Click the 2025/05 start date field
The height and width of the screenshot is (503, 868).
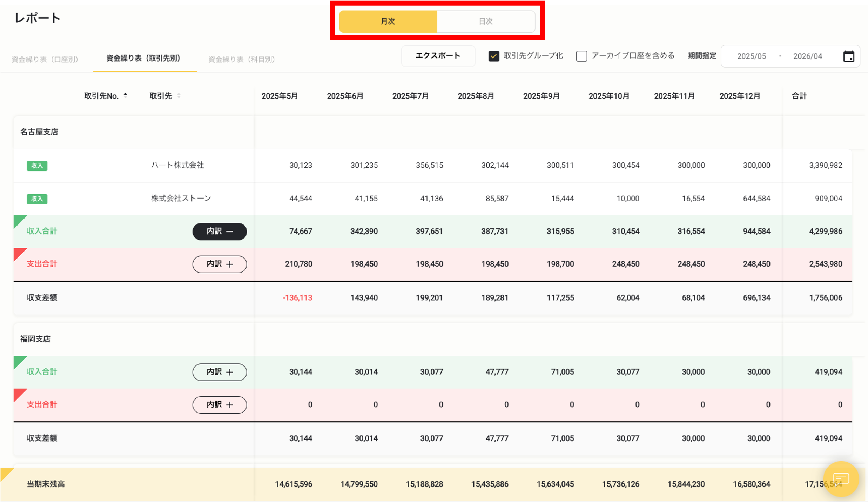(x=752, y=56)
